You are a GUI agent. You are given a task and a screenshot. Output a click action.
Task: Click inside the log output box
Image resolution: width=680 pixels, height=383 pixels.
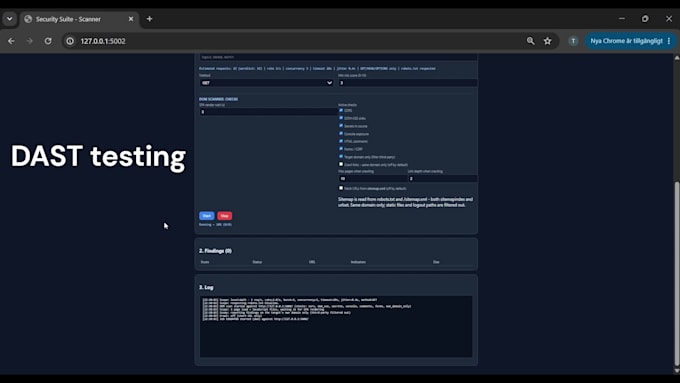click(336, 327)
